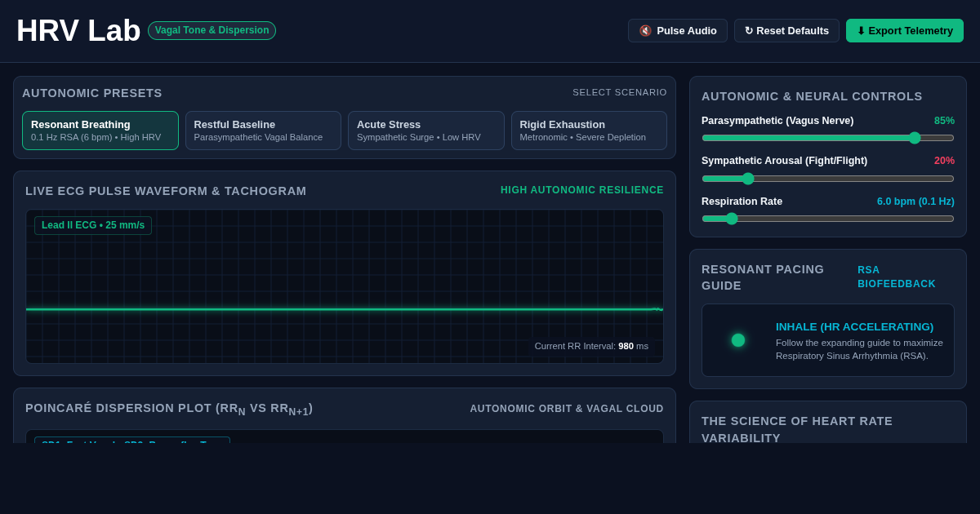980x514 pixels.
Task: Click the Current RR Interval 980 ms readout
Action: coord(591,346)
